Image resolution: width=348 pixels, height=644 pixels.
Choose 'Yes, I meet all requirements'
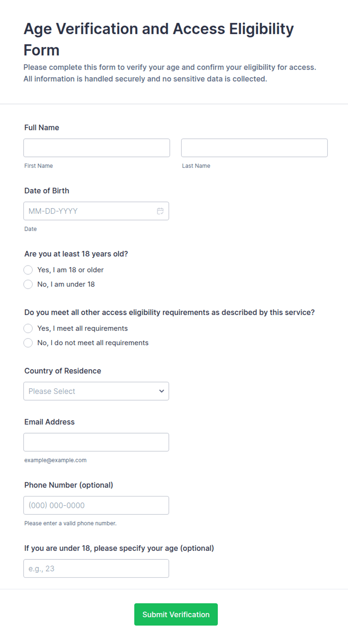28,328
